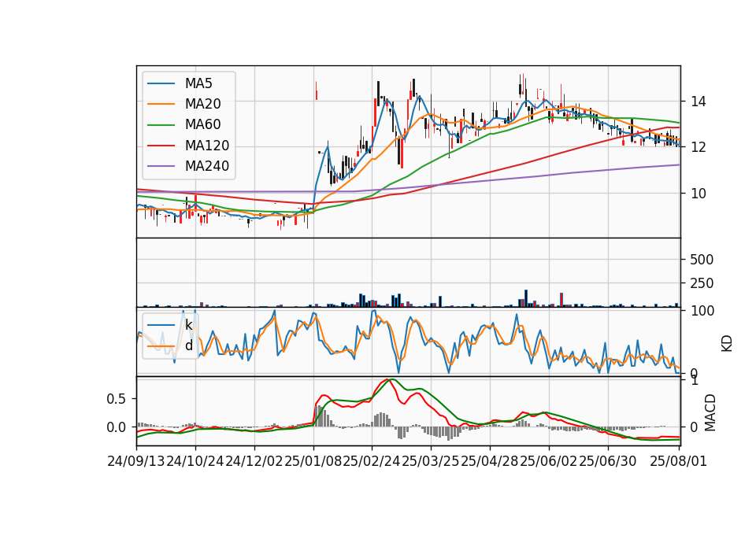The height and width of the screenshot is (543, 756).
Task: Click the MACD left axis value 0.0
Action: pyautogui.click(x=117, y=427)
